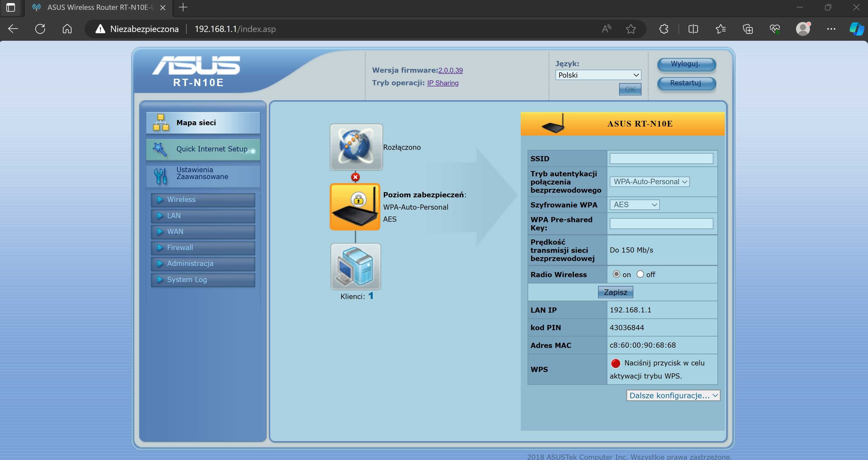Viewport: 868px width, 460px height.
Task: Close the ASUS Wireless Router tab
Action: click(163, 7)
